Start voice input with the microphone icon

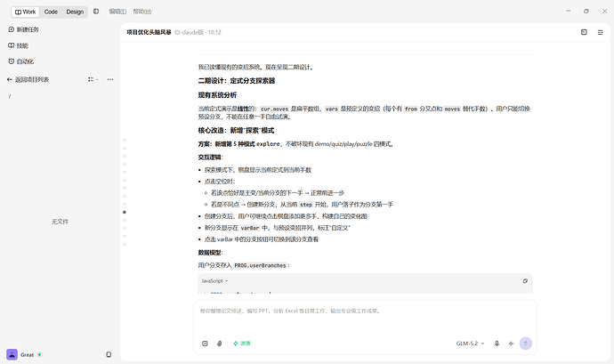coord(497,344)
